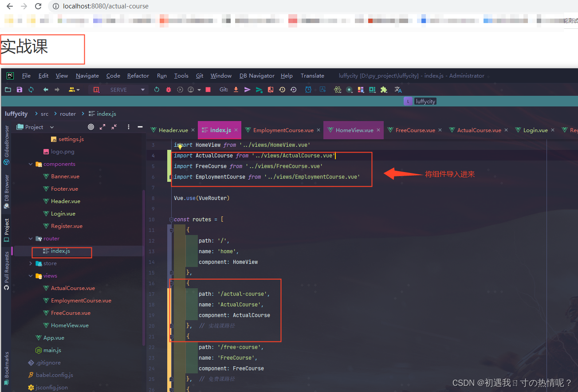Click the Project panel vertical scrollbar
The height and width of the screenshot is (392, 578).
(x=143, y=268)
